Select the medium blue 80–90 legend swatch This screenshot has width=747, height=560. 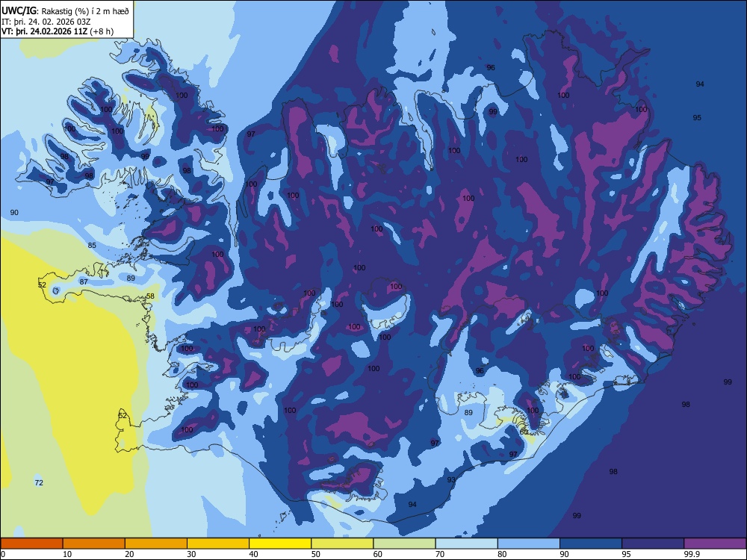point(529,544)
